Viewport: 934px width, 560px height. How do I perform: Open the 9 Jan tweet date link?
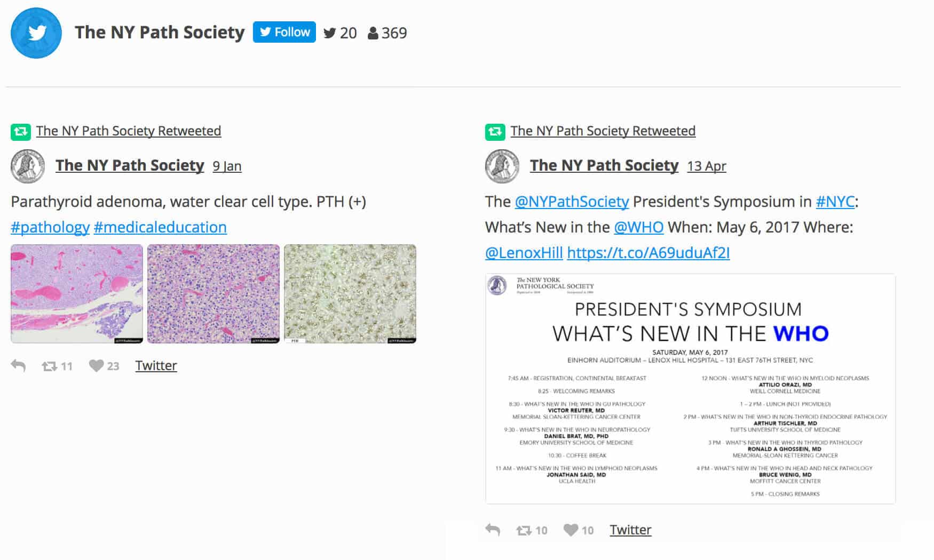(227, 166)
